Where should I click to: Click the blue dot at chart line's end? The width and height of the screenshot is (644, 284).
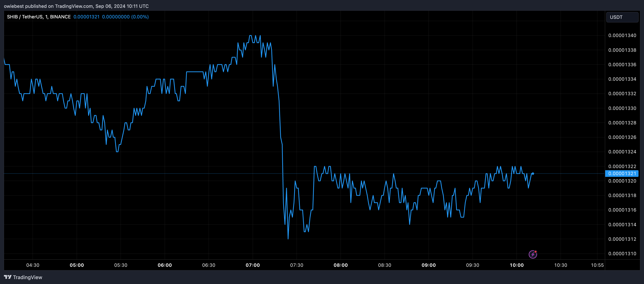[533, 173]
